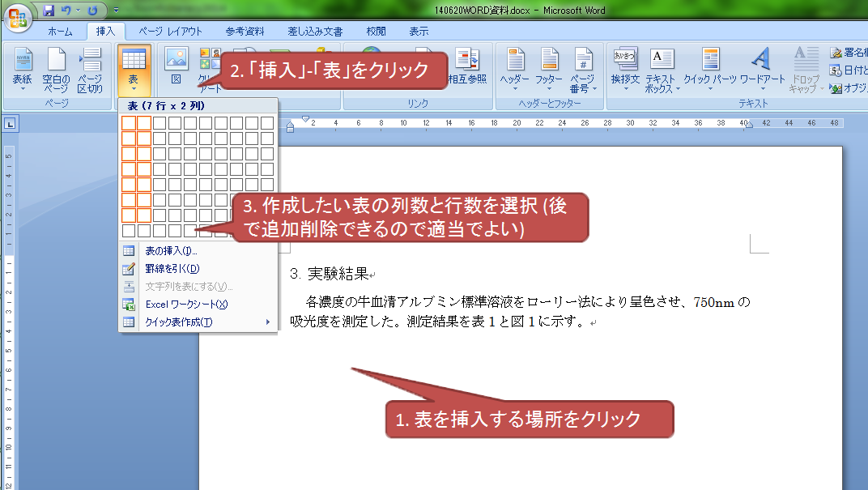
Task: Click the tab selector at ruler's left
Action: coord(11,124)
